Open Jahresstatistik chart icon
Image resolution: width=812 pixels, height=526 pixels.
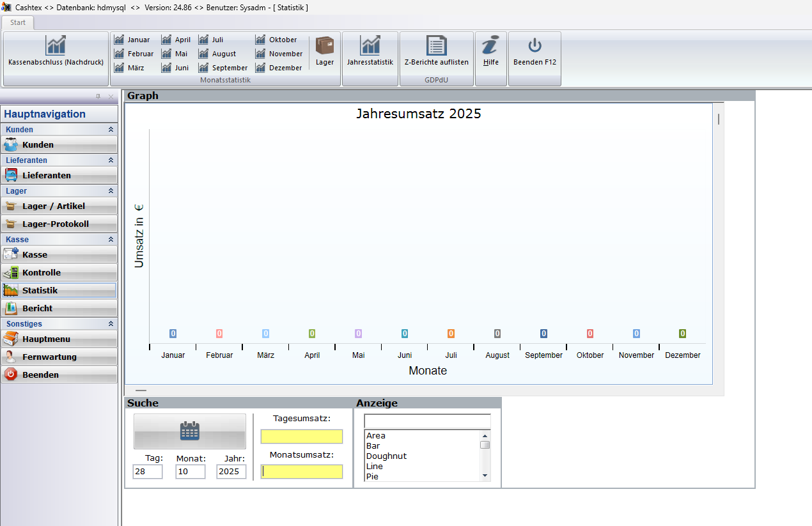click(370, 45)
